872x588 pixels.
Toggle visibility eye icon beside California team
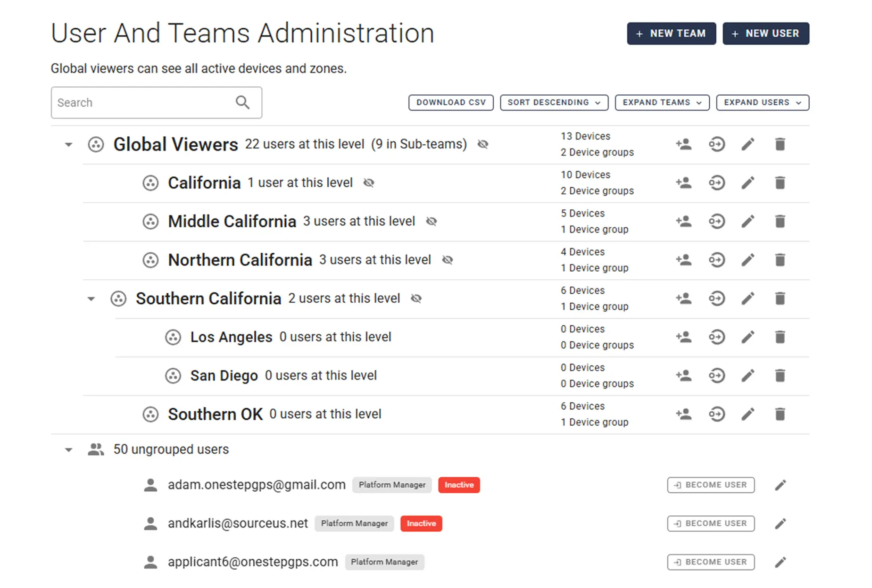369,183
